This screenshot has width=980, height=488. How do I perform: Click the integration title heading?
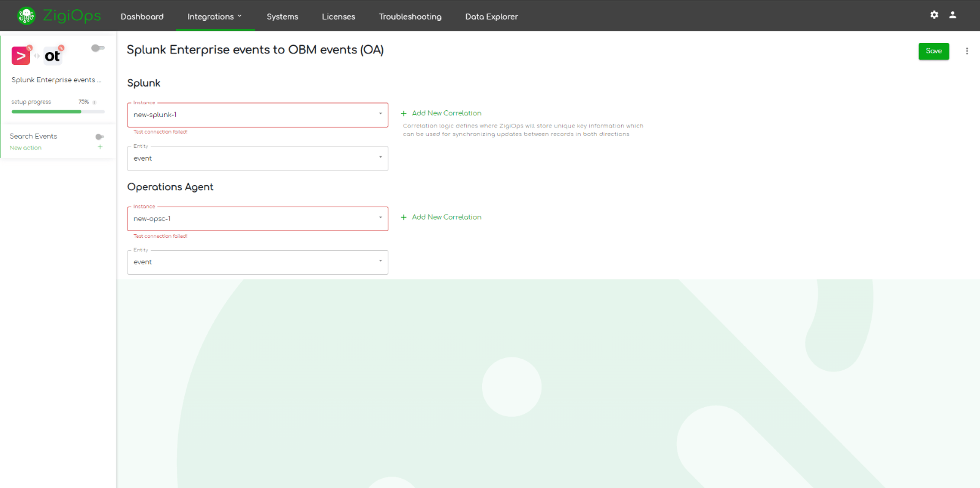(255, 50)
